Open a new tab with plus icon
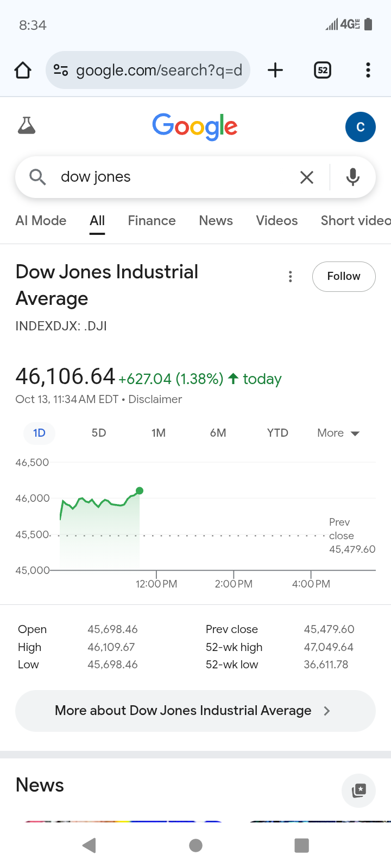Screen dimensions: 391x868 pyautogui.click(x=275, y=70)
